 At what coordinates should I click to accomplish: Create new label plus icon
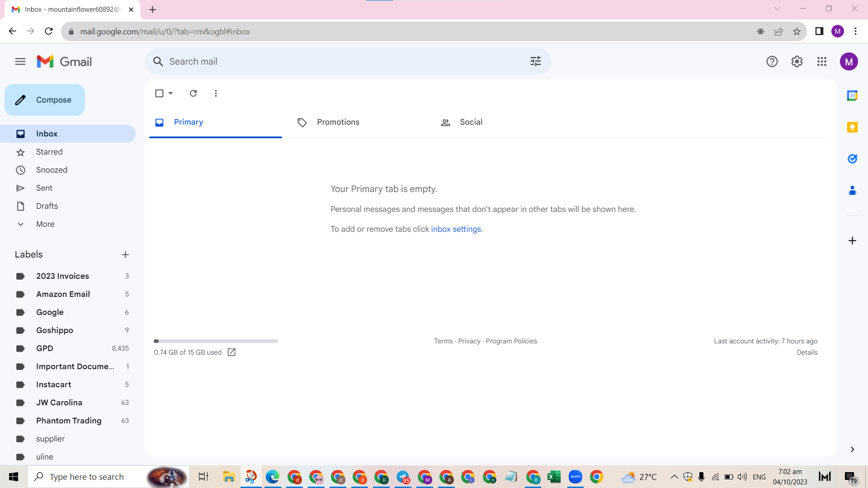pyautogui.click(x=125, y=255)
